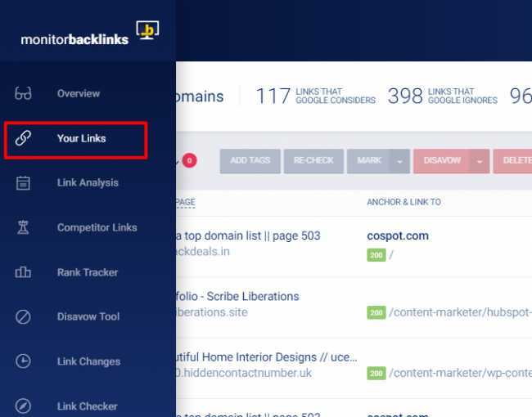Open Rank Tracker section
The height and width of the screenshot is (417, 532).
88,272
